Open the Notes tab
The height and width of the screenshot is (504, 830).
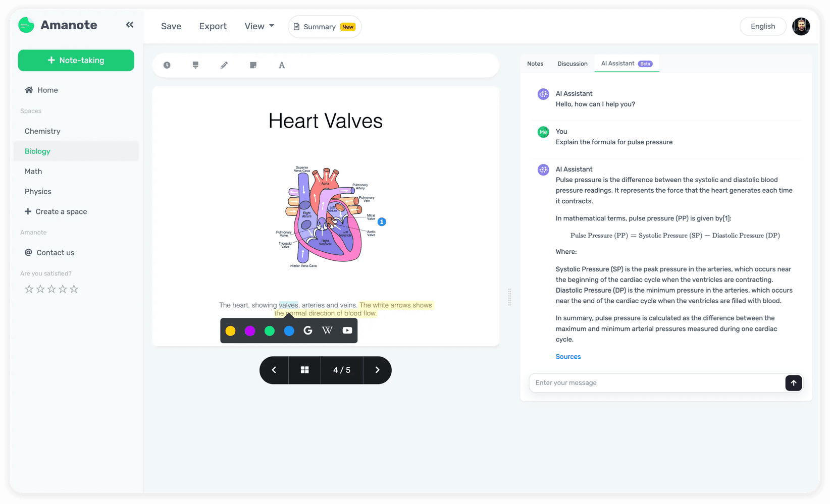pyautogui.click(x=535, y=64)
